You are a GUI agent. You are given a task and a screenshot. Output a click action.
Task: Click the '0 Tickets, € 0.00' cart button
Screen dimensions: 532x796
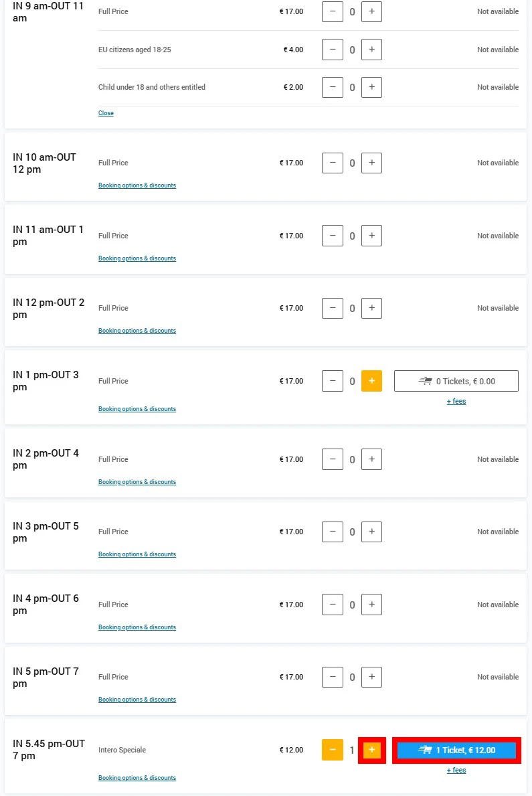coord(456,381)
